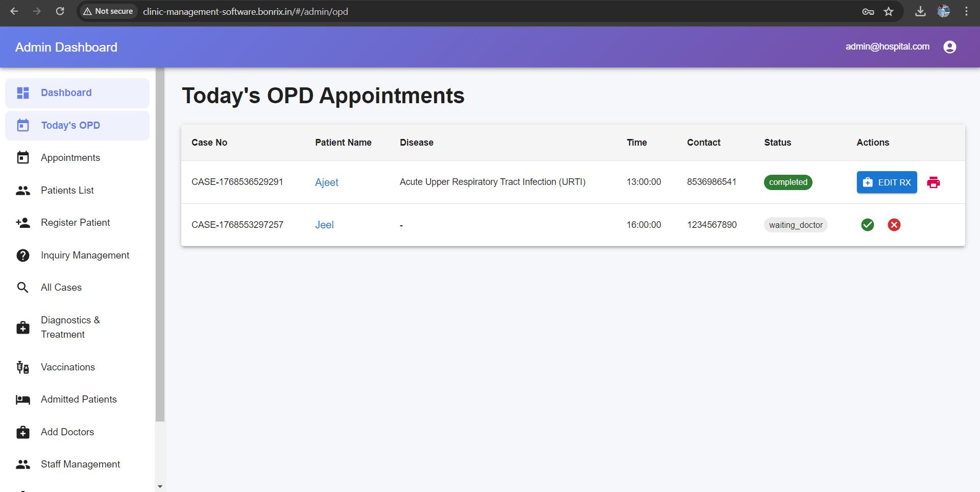Switch to the Today's OPD tab
The height and width of the screenshot is (492, 980).
(71, 125)
